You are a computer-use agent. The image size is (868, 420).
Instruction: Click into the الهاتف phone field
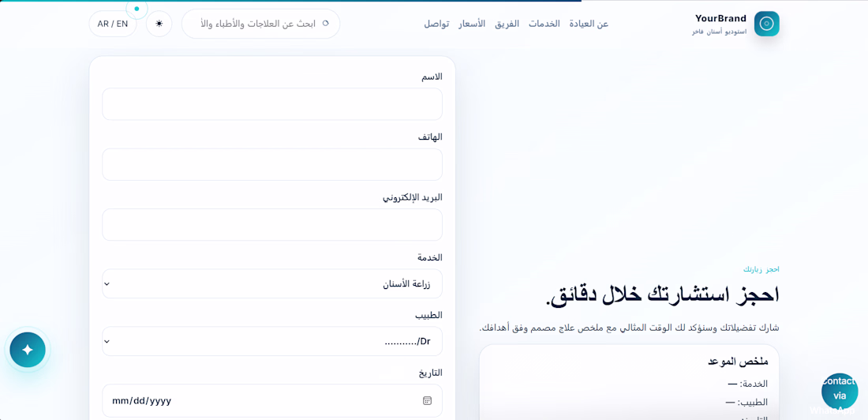pyautogui.click(x=272, y=164)
